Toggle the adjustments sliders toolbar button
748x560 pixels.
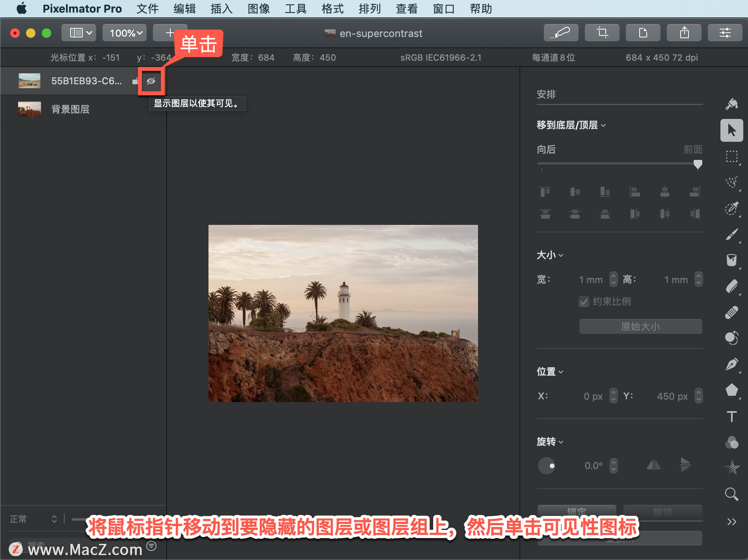[725, 33]
